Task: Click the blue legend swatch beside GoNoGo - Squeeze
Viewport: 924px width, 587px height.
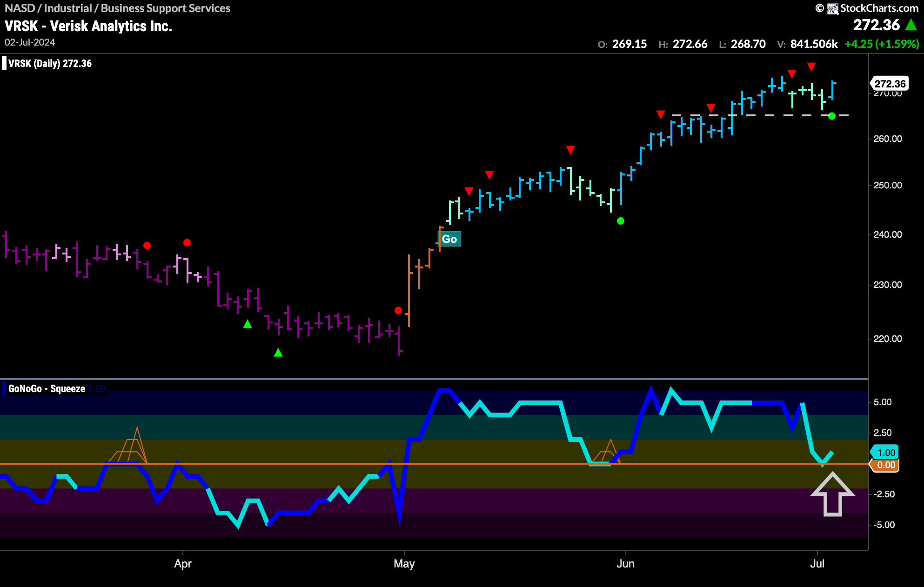Action: 4,388
